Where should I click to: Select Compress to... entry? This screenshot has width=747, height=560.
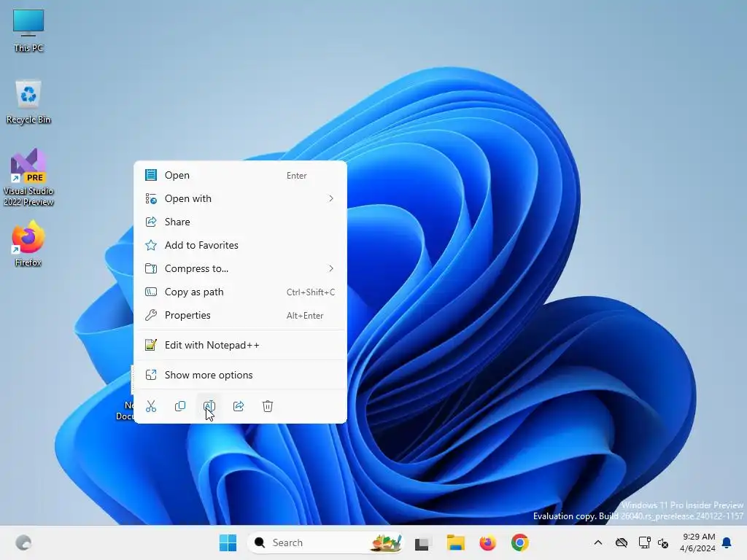[x=240, y=268]
